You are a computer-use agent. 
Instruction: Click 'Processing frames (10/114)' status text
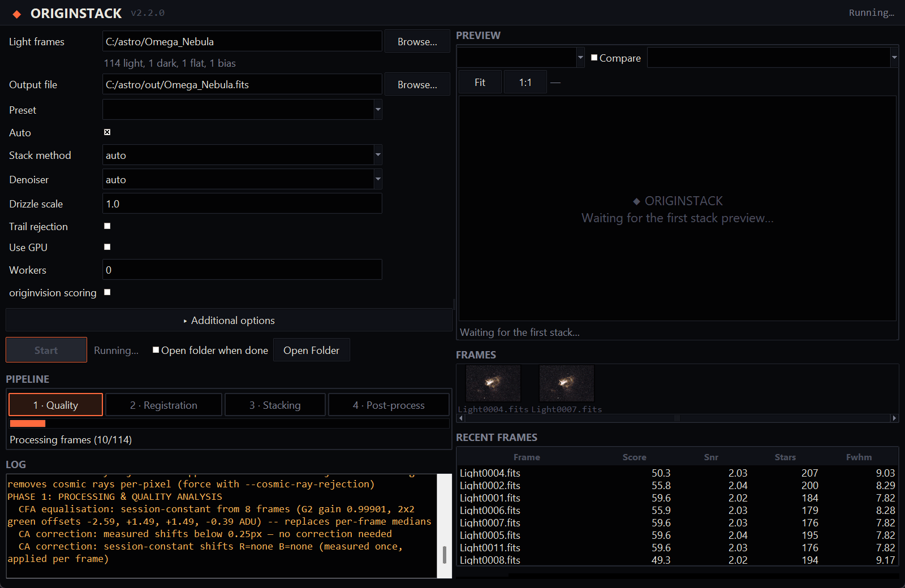(71, 439)
